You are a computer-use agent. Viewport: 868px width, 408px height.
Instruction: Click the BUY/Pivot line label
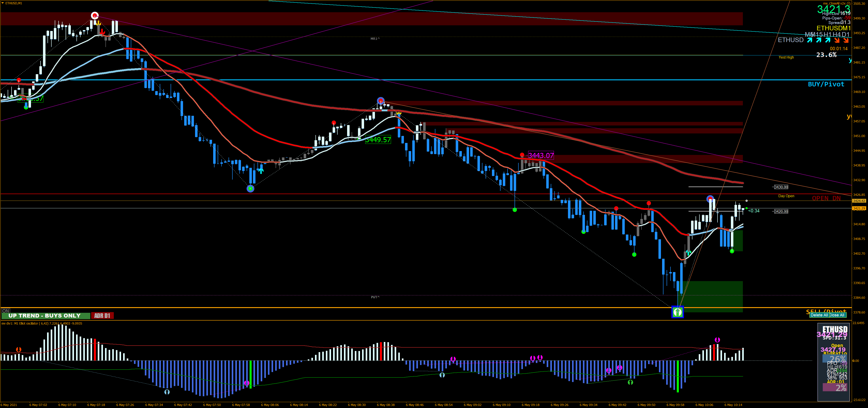click(x=826, y=84)
